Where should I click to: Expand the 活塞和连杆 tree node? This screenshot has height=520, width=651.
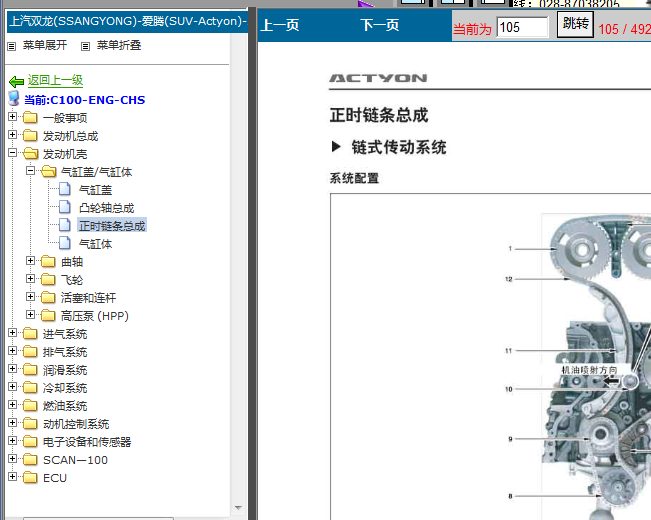point(30,297)
